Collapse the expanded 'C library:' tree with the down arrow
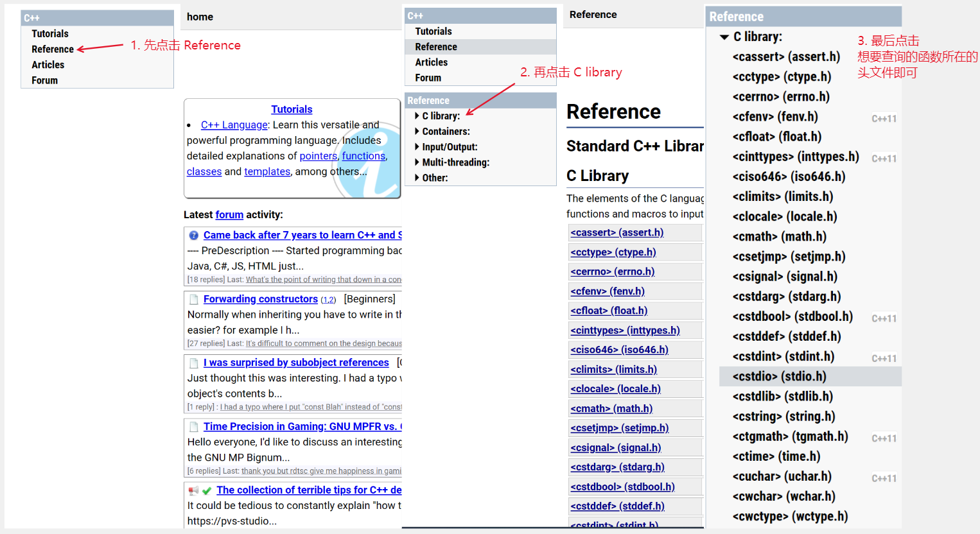Screen dimensions: 980x534 click(x=724, y=37)
